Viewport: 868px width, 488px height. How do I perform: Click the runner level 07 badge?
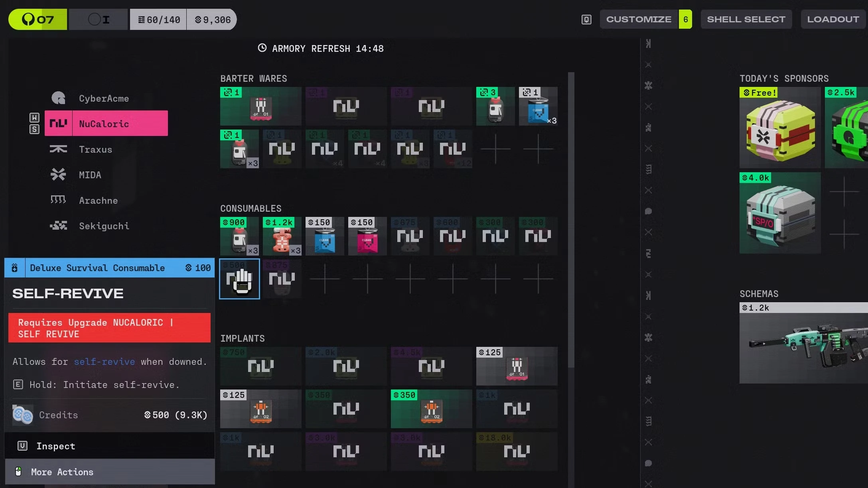(x=38, y=19)
